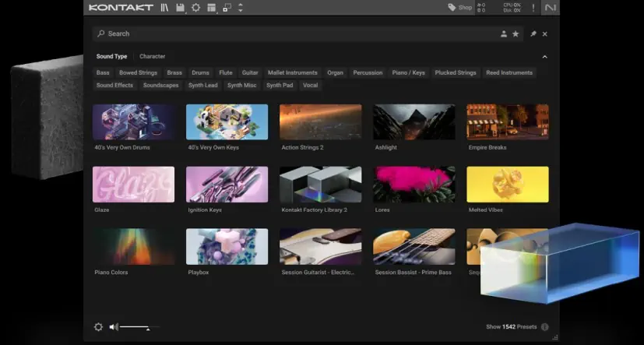
Task: Open the Action Strings 2 thumbnail
Action: click(x=321, y=122)
